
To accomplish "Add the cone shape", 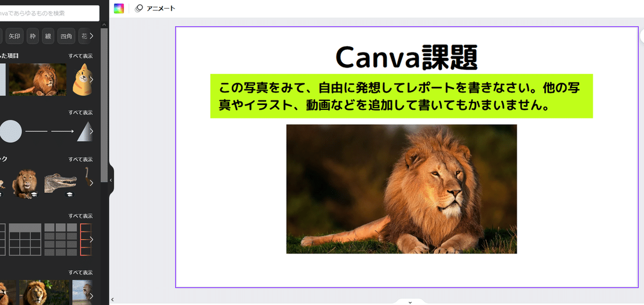I will pos(84,131).
